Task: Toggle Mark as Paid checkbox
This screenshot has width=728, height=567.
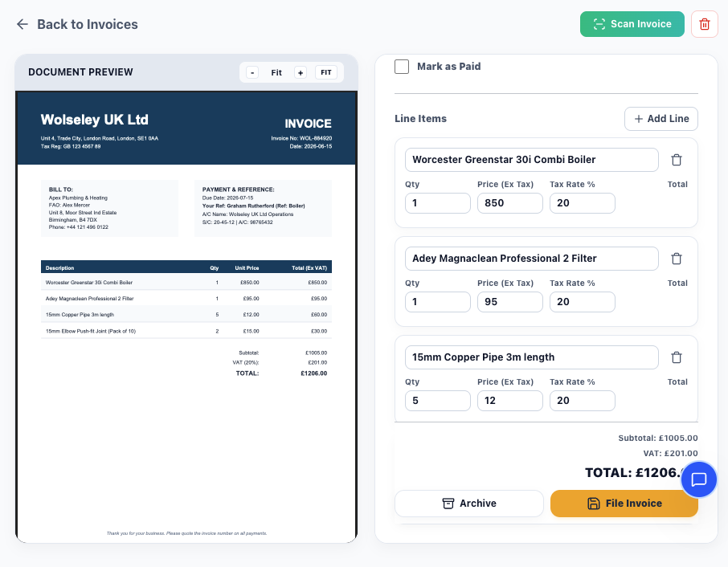Action: pyautogui.click(x=402, y=67)
